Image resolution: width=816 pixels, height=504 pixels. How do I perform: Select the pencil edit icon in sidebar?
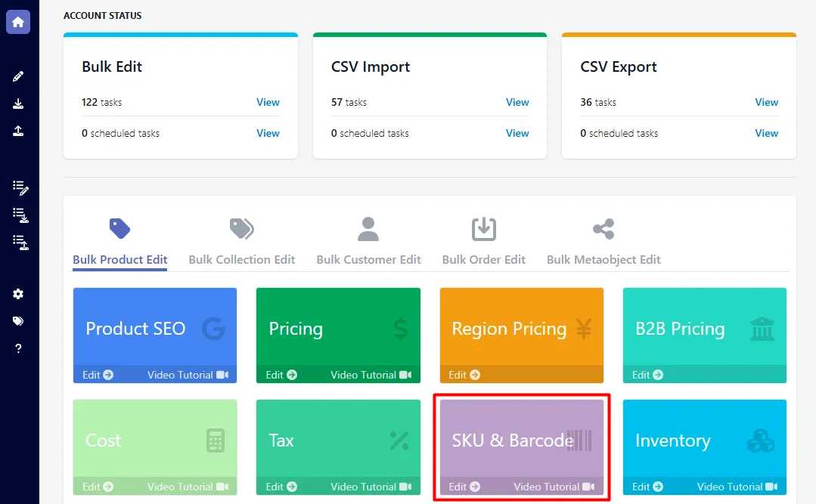point(18,76)
